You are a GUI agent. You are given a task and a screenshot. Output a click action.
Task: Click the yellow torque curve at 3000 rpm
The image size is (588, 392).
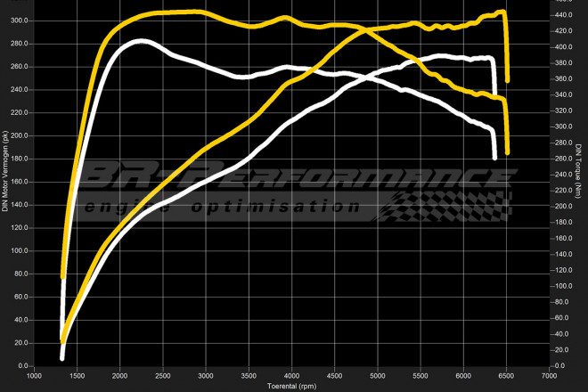click(206, 12)
